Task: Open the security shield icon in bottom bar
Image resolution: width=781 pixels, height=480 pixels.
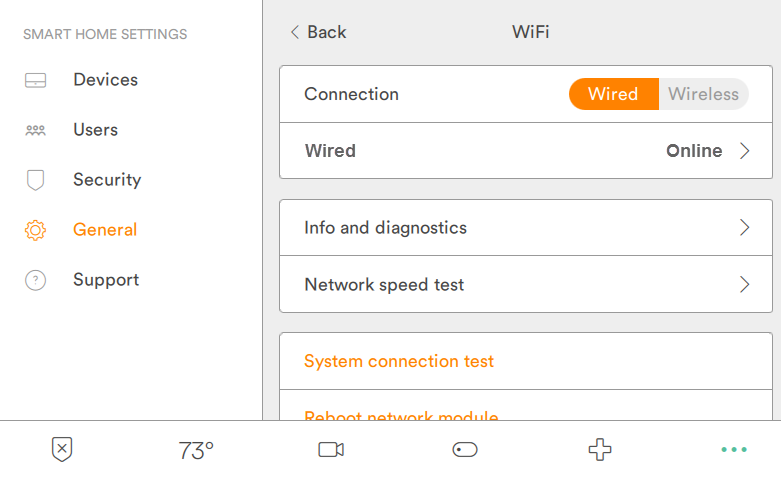Action: click(x=62, y=450)
